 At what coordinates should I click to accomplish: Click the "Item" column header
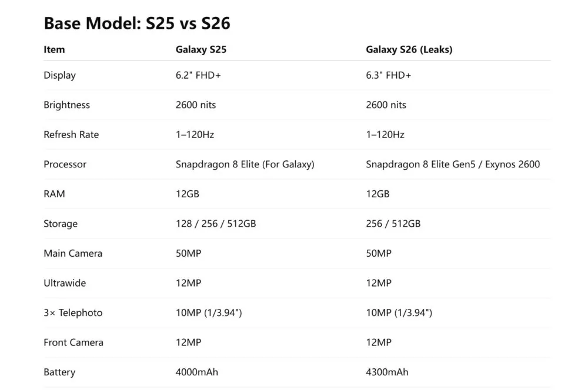[x=54, y=49]
